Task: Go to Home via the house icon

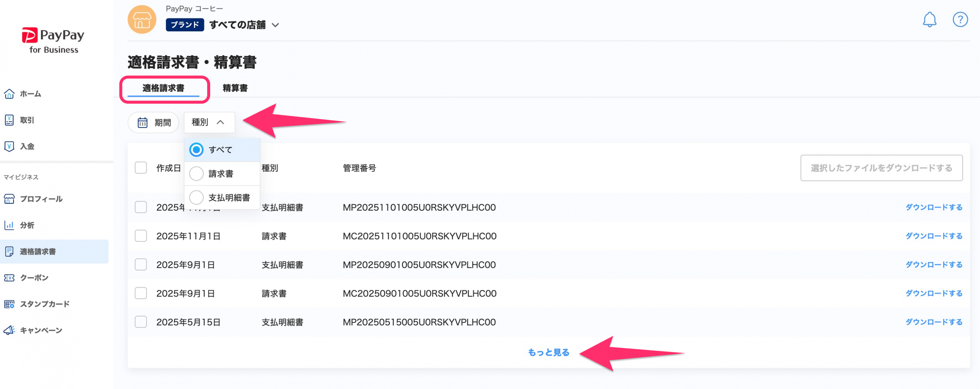Action: [9, 94]
